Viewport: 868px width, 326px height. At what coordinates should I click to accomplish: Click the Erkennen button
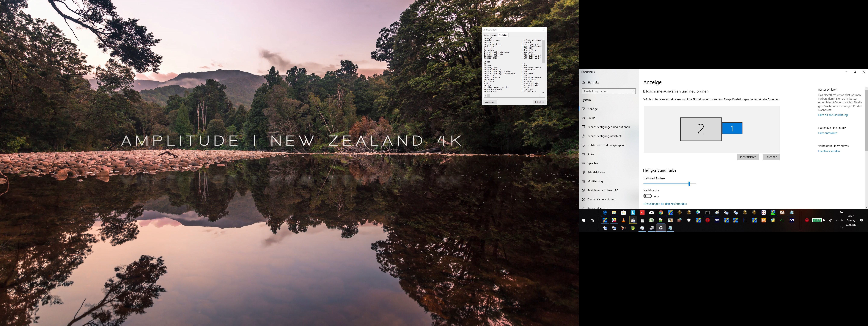[771, 157]
